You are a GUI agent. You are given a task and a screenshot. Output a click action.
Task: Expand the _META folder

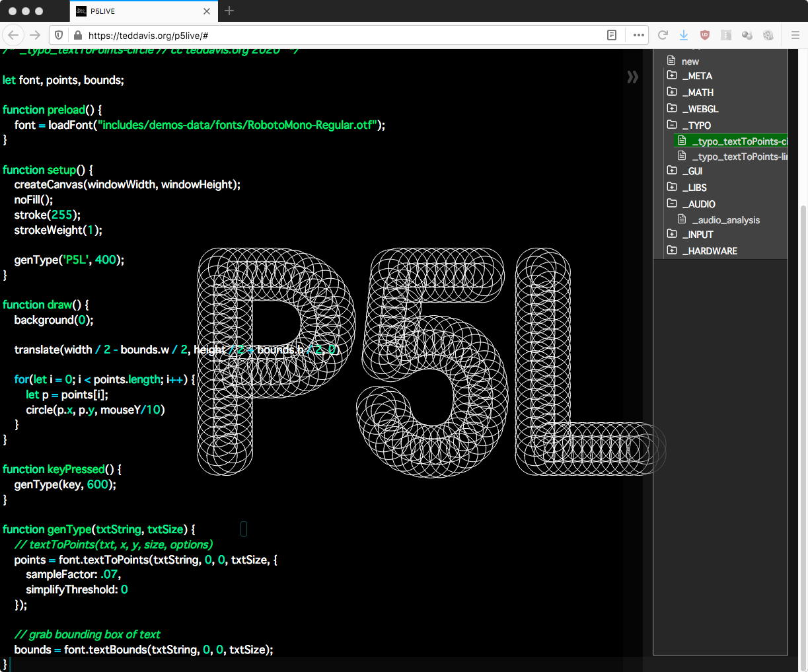click(672, 75)
